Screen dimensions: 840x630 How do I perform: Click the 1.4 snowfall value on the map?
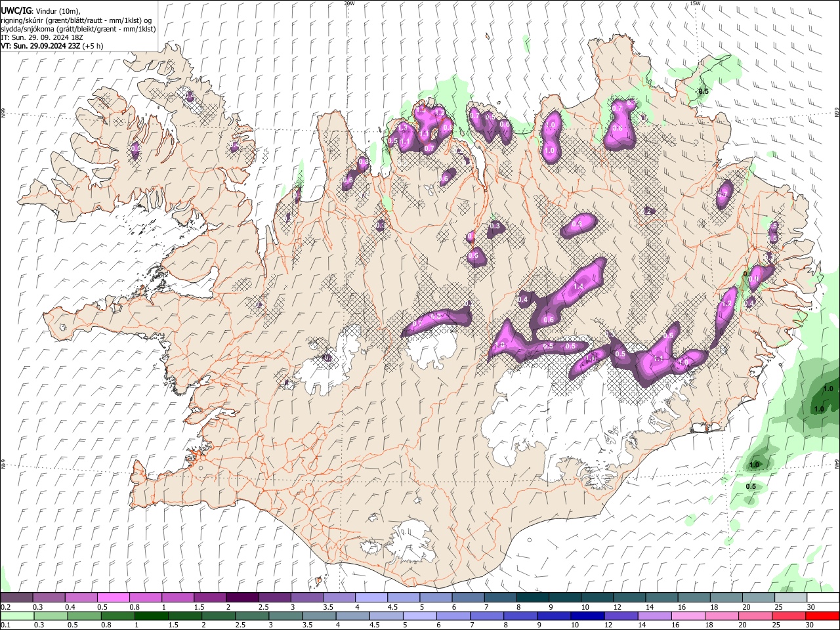(x=578, y=287)
